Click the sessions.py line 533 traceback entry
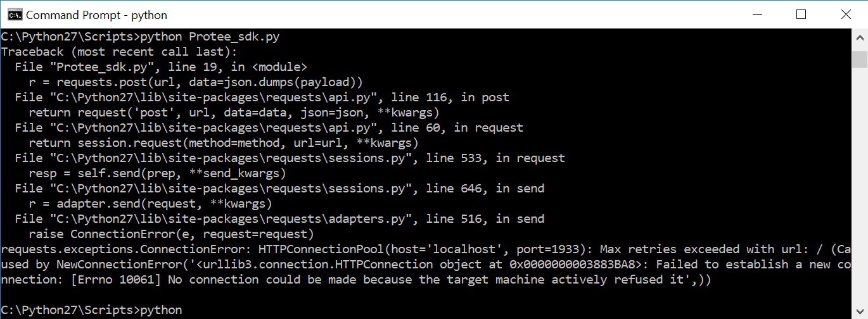Image resolution: width=868 pixels, height=319 pixels. pos(290,158)
